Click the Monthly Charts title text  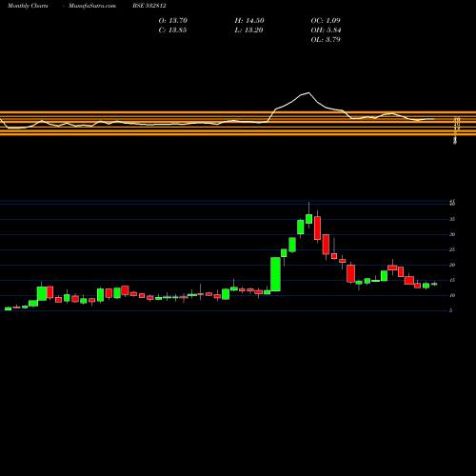point(28,6)
